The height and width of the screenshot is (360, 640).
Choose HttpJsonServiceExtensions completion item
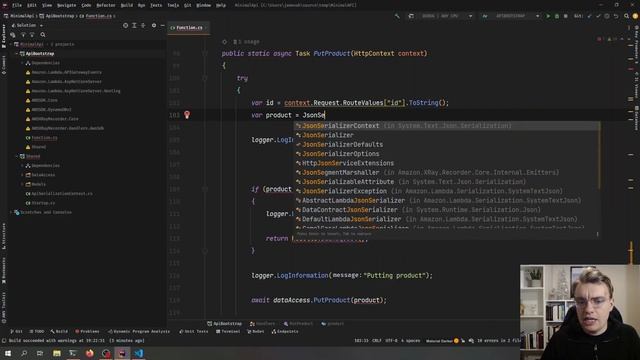pos(447,163)
